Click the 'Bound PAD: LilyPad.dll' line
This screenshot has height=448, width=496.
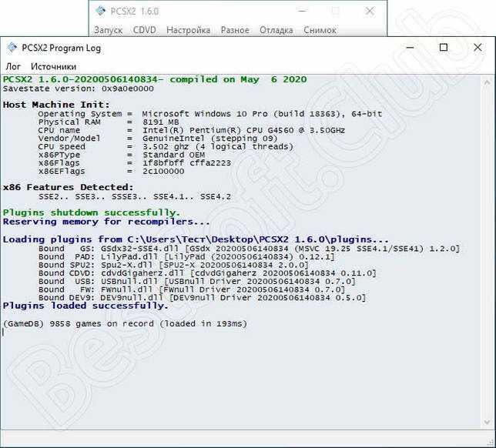[186, 257]
